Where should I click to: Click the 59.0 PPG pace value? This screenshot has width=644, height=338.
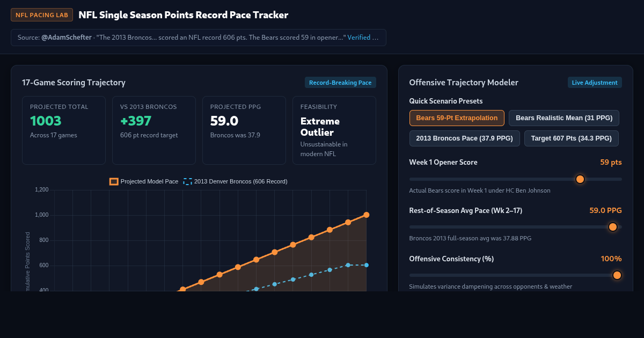click(x=605, y=210)
